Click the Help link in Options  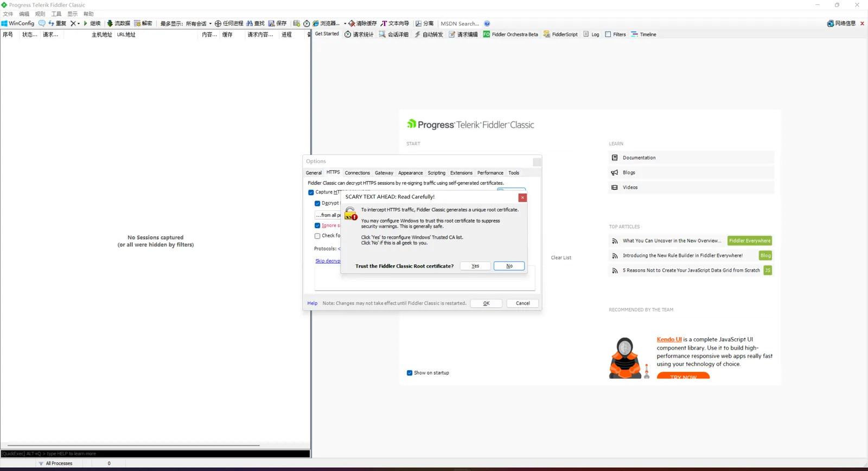pos(312,304)
